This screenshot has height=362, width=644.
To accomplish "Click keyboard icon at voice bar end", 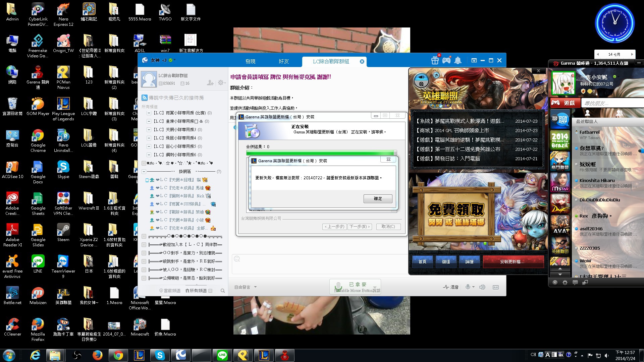I will point(496,287).
